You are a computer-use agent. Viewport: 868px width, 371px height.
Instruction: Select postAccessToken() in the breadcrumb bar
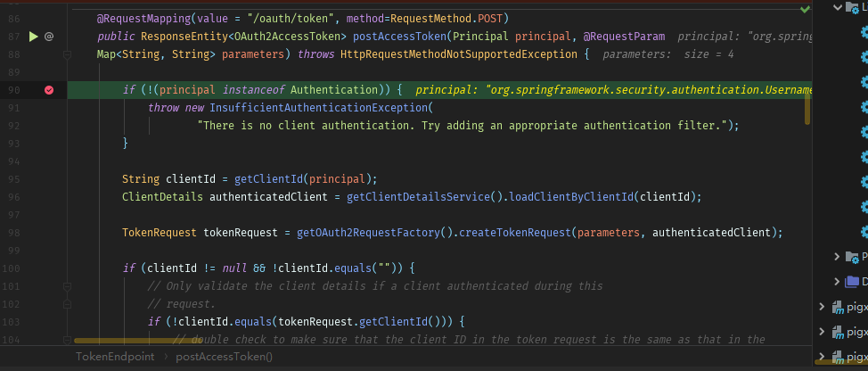225,356
